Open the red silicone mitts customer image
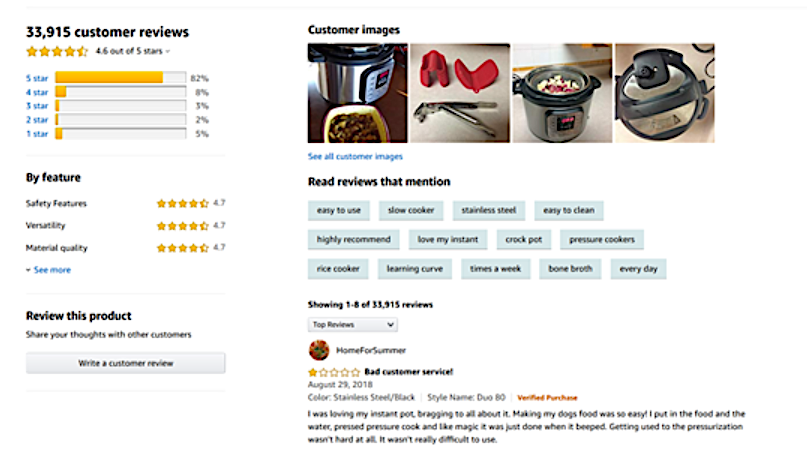The width and height of the screenshot is (807, 470). click(x=460, y=93)
